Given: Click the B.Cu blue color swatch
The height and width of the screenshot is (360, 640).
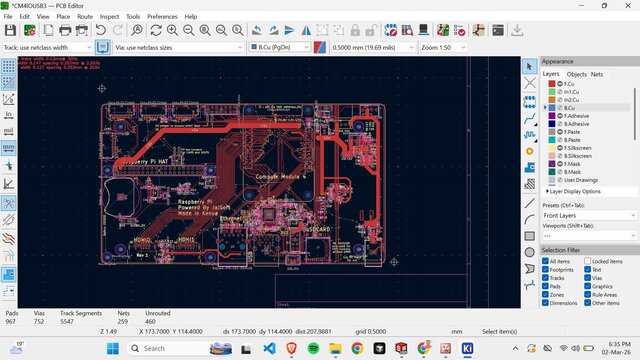Looking at the screenshot, I should [552, 108].
